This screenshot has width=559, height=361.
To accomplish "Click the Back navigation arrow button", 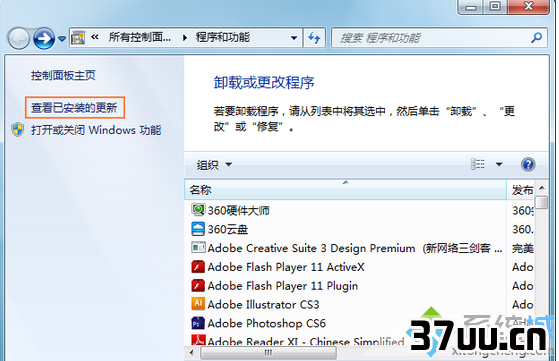I will pos(19,38).
